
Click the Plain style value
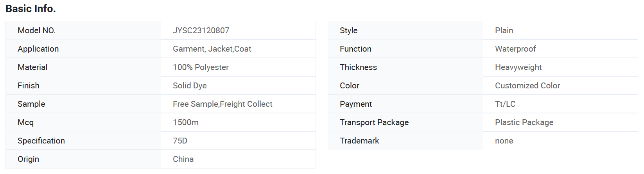point(504,30)
